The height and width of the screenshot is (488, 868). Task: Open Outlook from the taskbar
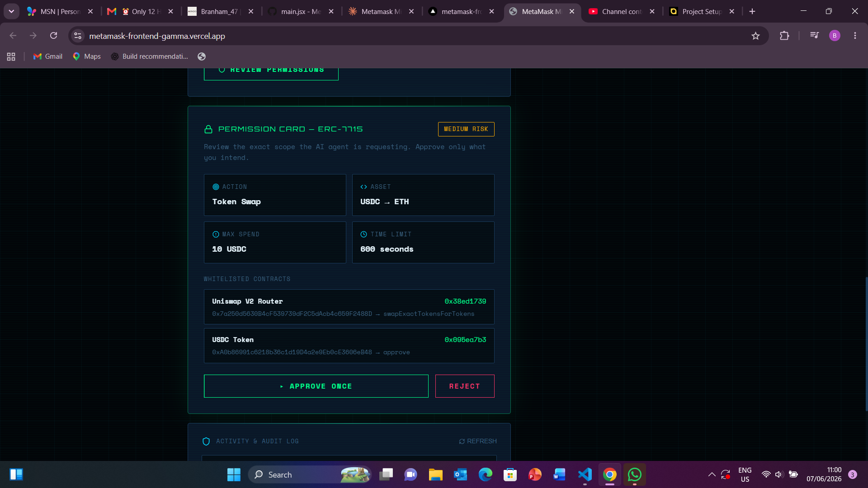tap(461, 474)
